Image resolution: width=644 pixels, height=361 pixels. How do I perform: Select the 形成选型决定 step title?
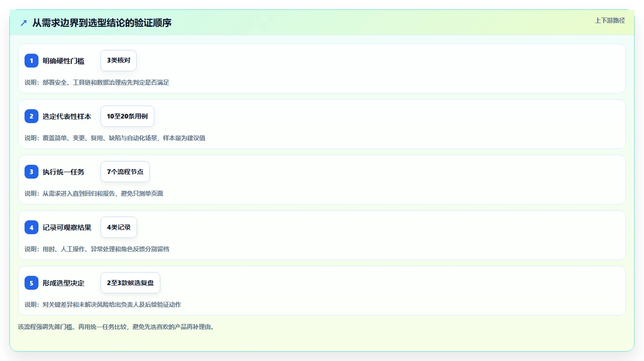pyautogui.click(x=63, y=283)
